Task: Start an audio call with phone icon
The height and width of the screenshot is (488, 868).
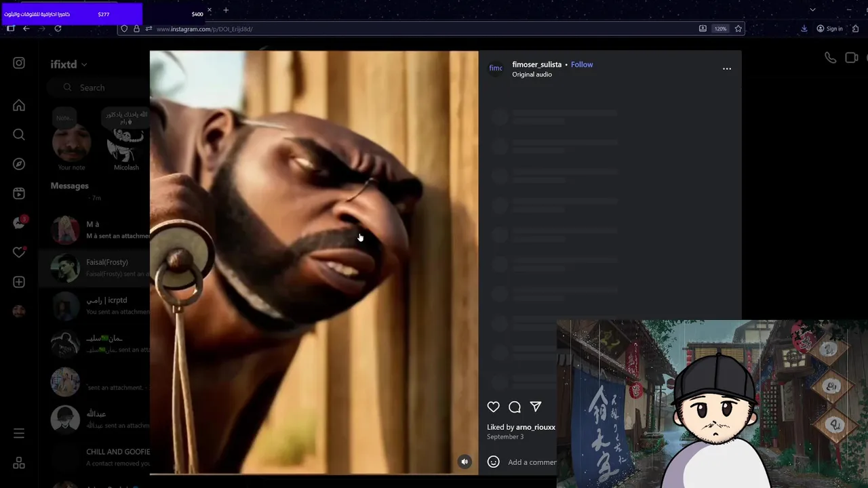Action: click(x=830, y=58)
